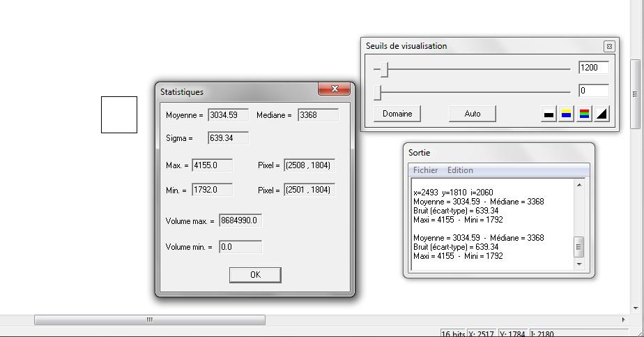The width and height of the screenshot is (644, 337).
Task: Click the selection rectangle on the image
Action: pyautogui.click(x=119, y=114)
